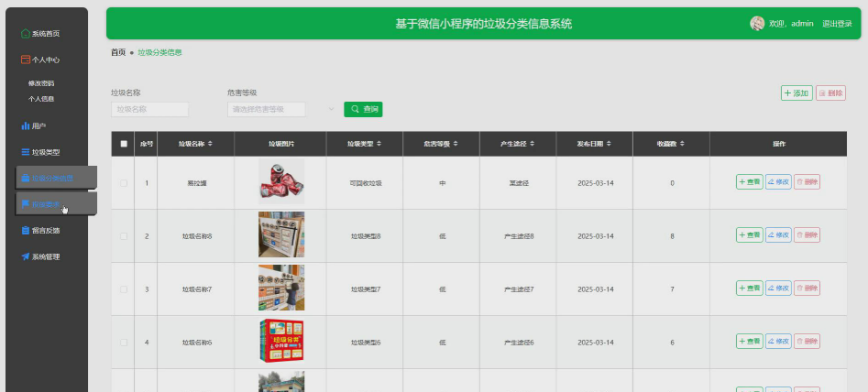Screen dimensions: 868x392
Task: Click 修改 for the 垃圾名称8 row
Action: [x=778, y=235]
